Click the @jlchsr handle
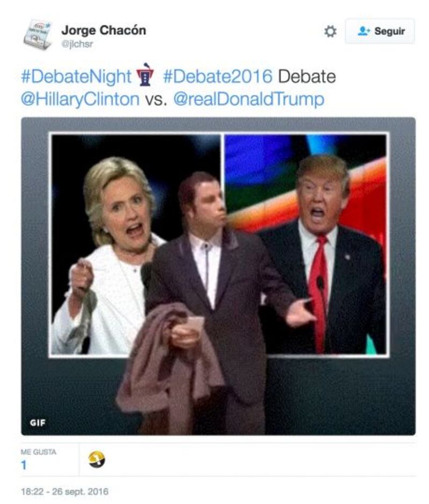Image resolution: width=429 pixels, height=504 pixels. [77, 44]
